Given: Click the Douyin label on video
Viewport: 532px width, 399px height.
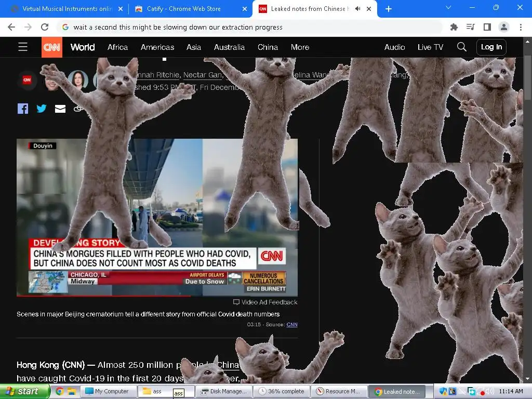Looking at the screenshot, I should [x=43, y=145].
